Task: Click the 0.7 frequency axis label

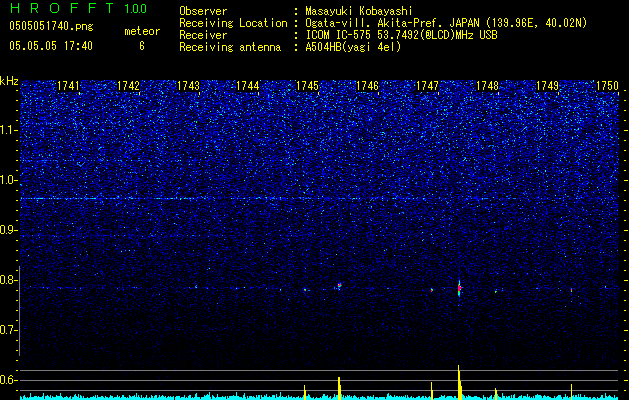Action: tap(9, 330)
